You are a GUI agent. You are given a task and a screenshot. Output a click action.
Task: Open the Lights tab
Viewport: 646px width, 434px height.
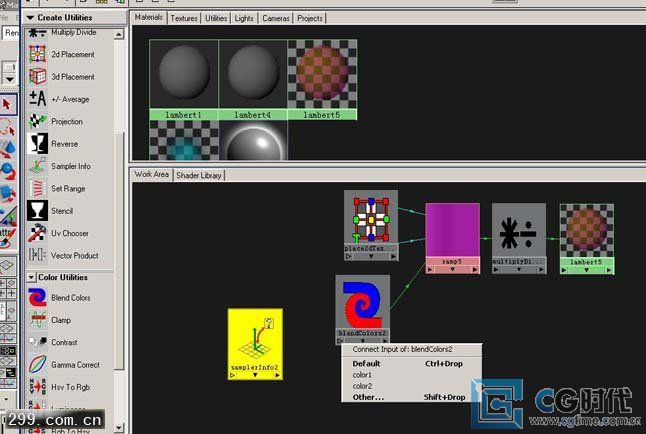(x=244, y=18)
